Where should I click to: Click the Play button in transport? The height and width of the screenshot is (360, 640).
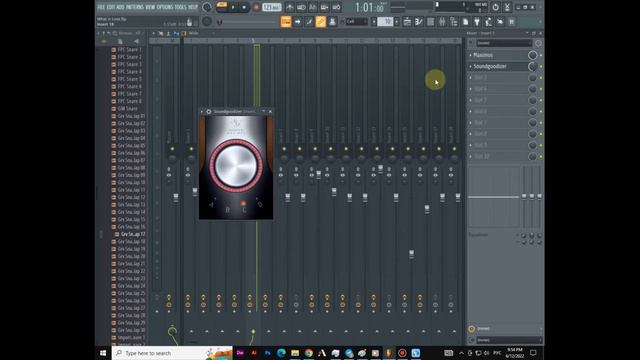(x=233, y=7)
